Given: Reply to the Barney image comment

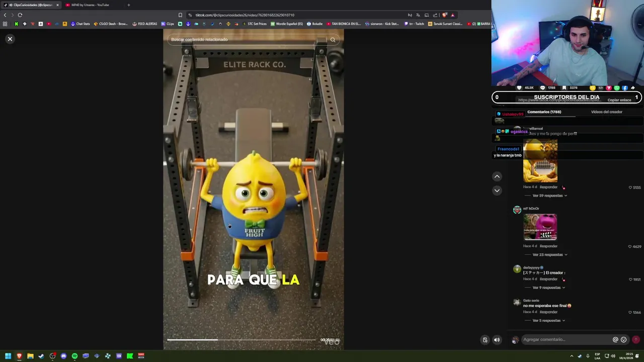Looking at the screenshot, I should [x=548, y=246].
